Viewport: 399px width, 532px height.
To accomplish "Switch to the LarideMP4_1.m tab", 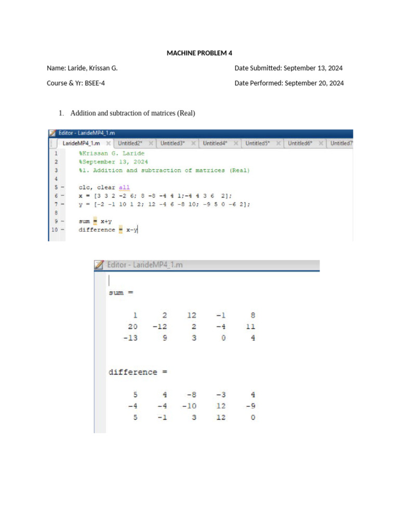I will [x=81, y=143].
